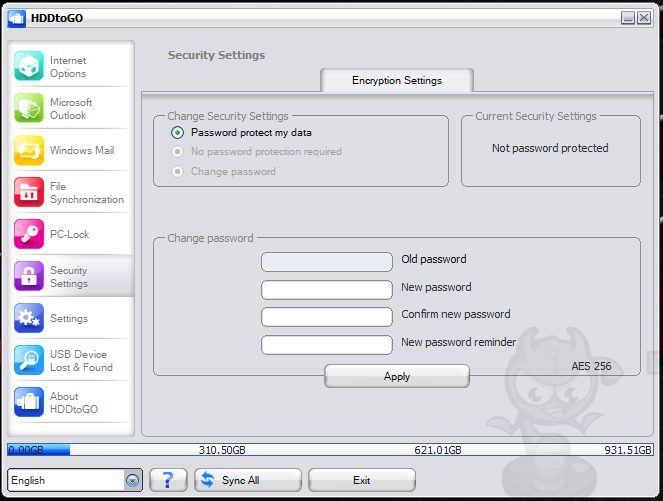Click the 310.50GB capacity marker
The height and width of the screenshot is (501, 663).
pyautogui.click(x=222, y=450)
